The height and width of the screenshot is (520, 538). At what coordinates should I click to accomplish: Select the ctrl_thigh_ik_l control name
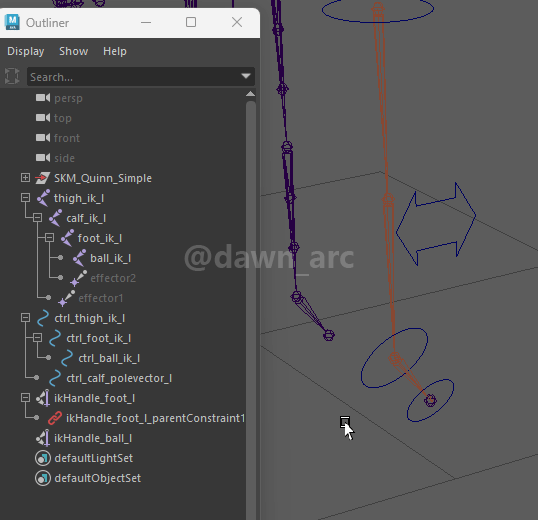90,318
